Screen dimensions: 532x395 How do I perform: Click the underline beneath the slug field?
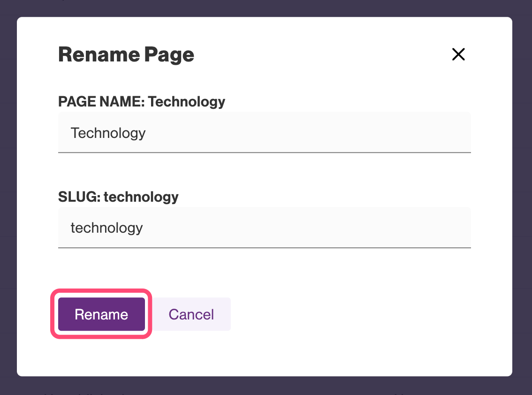pyautogui.click(x=264, y=247)
